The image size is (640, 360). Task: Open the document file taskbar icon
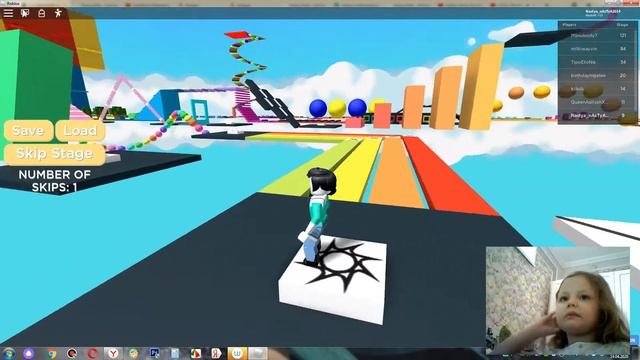tap(175, 353)
